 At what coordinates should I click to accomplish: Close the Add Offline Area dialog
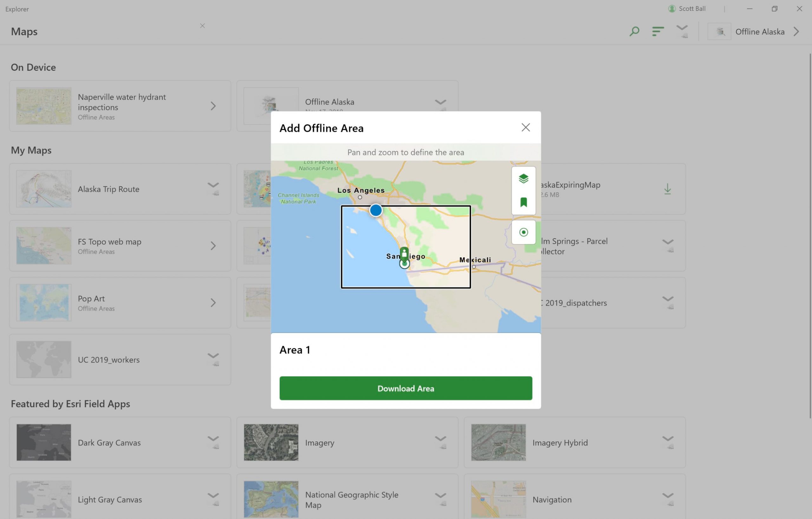point(525,128)
